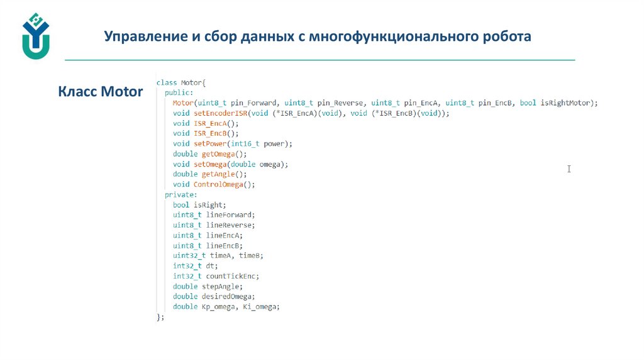Click the 'pin_EncA' constructor parameter
This screenshot has height=361, width=644.
[x=421, y=103]
